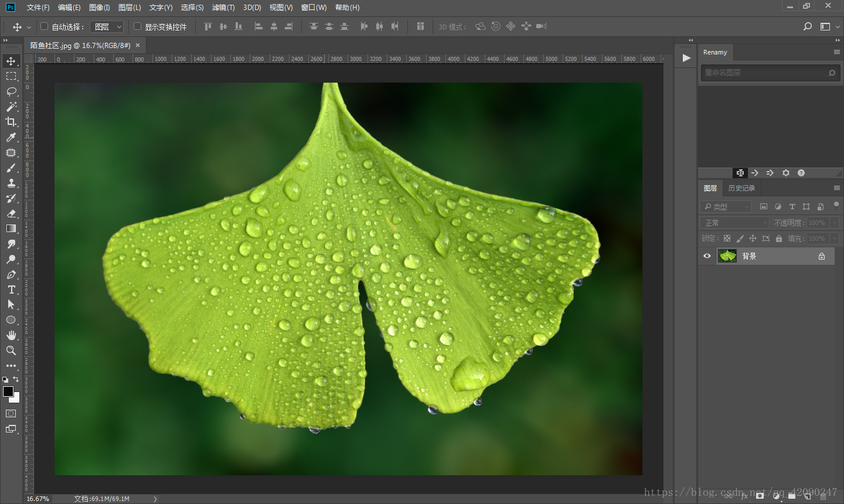The width and height of the screenshot is (844, 504).
Task: Enable the 自动选择 checkbox
Action: 44,26
